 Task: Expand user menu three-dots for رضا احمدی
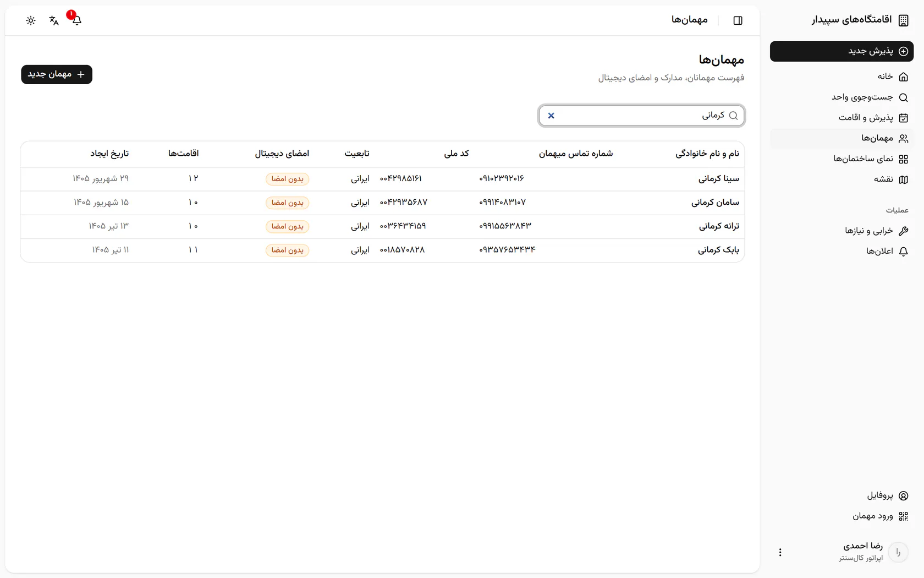click(x=780, y=552)
